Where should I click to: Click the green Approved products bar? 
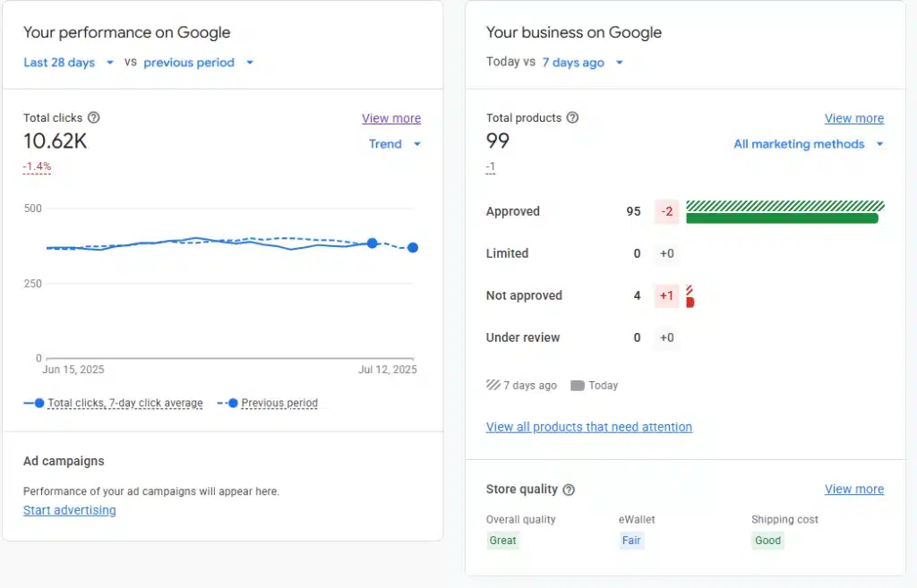pyautogui.click(x=782, y=218)
